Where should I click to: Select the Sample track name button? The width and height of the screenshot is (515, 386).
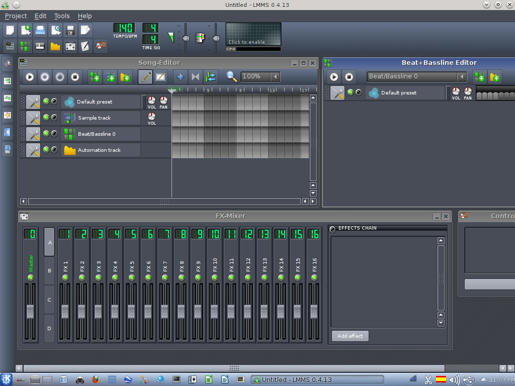pyautogui.click(x=101, y=118)
